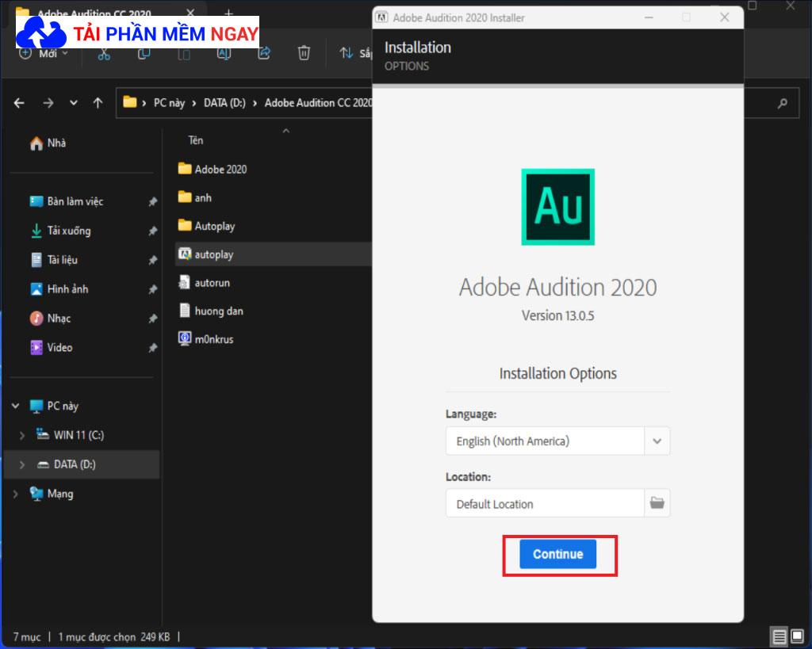Click the Copy icon in Explorer toolbar
This screenshot has height=649, width=812.
(x=144, y=53)
